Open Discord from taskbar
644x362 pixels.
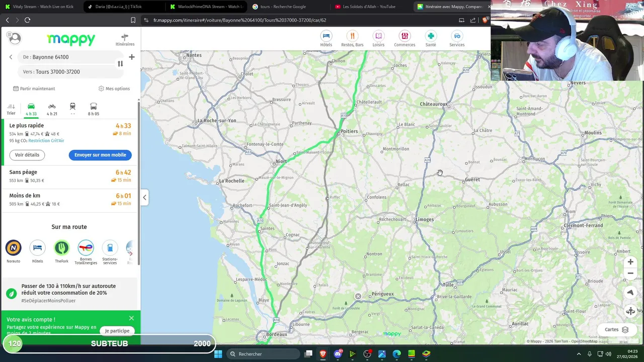coord(338,354)
